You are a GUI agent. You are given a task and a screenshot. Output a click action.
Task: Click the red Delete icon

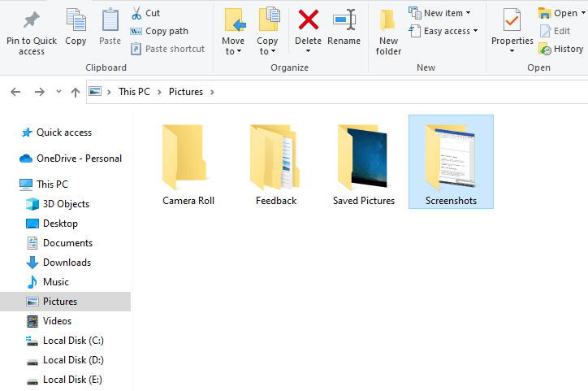click(x=309, y=20)
